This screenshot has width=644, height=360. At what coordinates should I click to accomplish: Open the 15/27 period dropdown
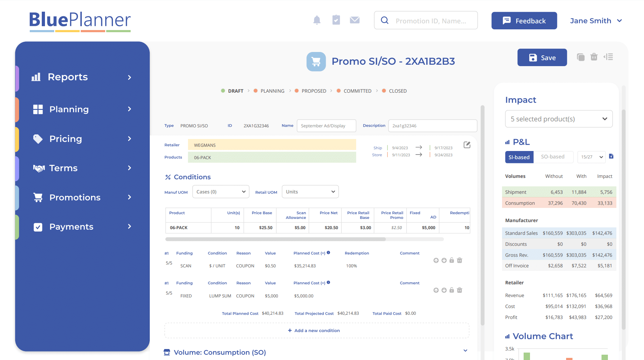click(592, 157)
